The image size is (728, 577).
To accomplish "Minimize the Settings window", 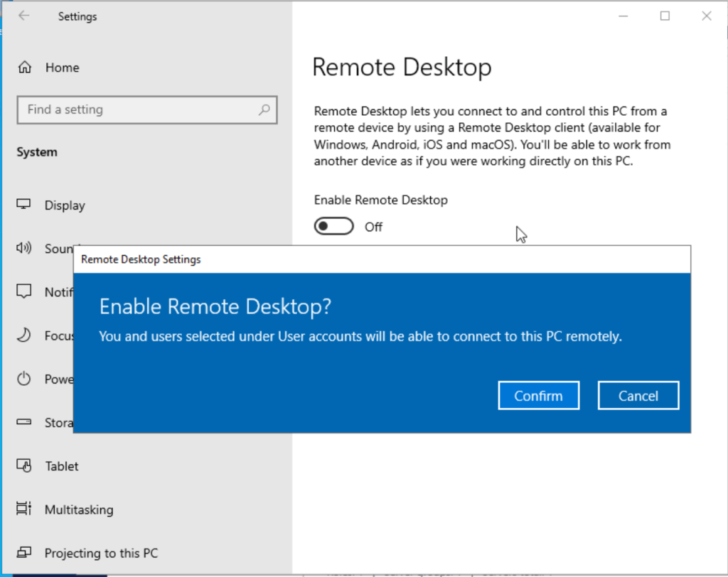I will [623, 16].
